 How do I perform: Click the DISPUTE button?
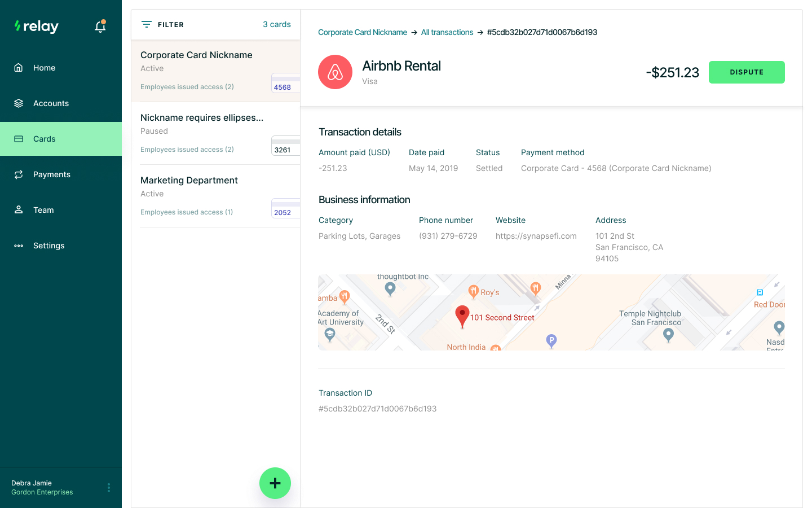click(x=747, y=72)
